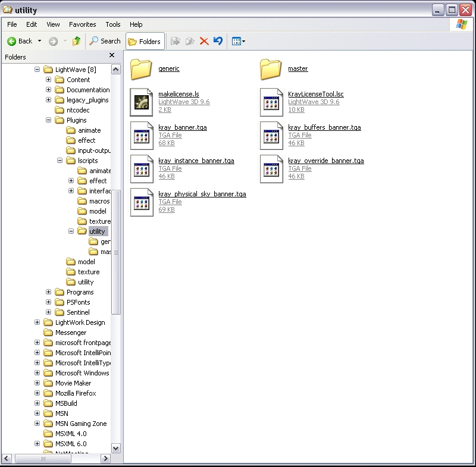Open the Tools menu
Image resolution: width=476 pixels, height=467 pixels.
(x=112, y=24)
